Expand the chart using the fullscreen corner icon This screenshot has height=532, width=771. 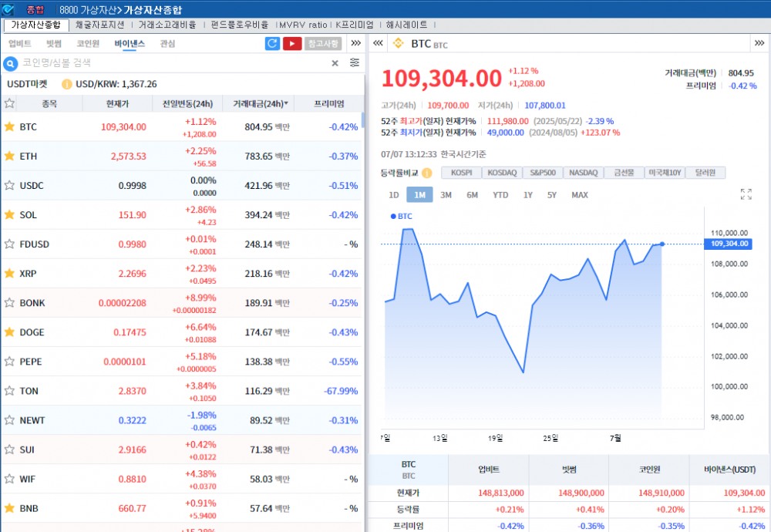746,195
